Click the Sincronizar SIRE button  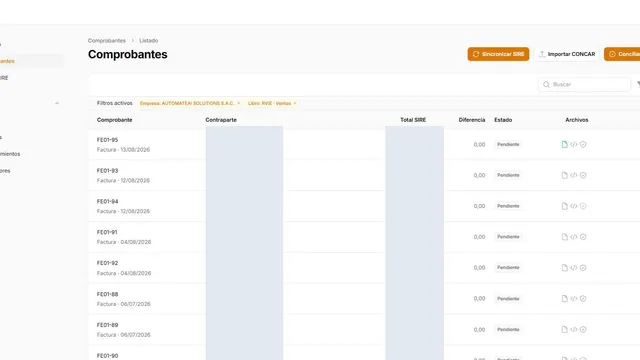[498, 54]
